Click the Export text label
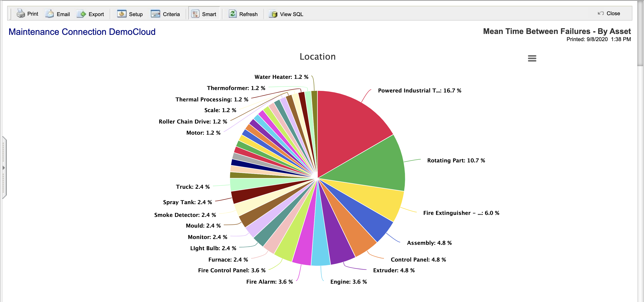Screen dimensions: 644x302 pos(96,14)
